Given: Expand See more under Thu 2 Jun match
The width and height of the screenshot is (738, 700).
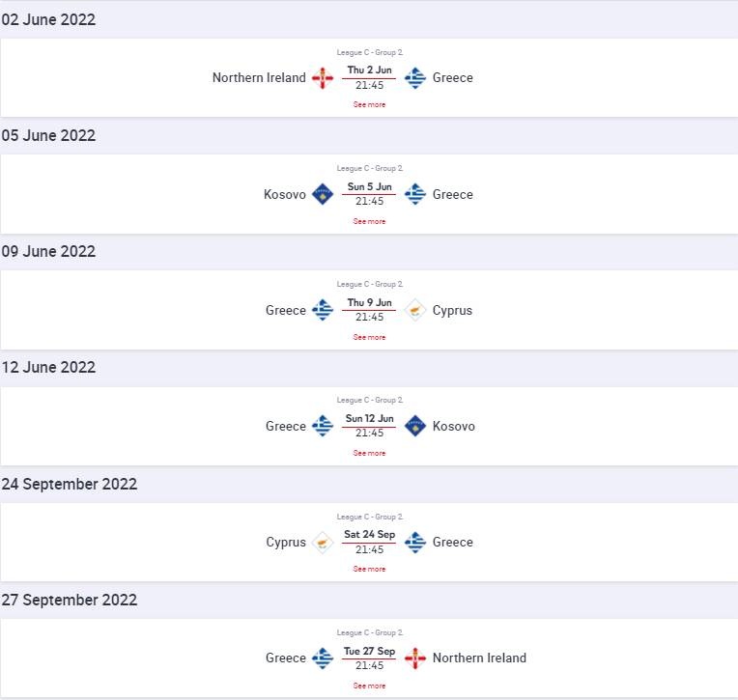Looking at the screenshot, I should pyautogui.click(x=369, y=104).
